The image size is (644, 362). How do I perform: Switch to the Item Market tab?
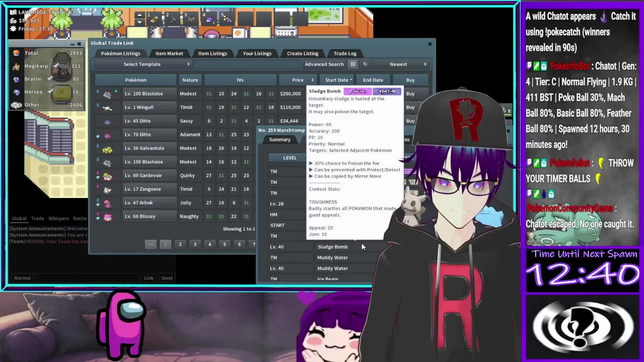(x=169, y=53)
